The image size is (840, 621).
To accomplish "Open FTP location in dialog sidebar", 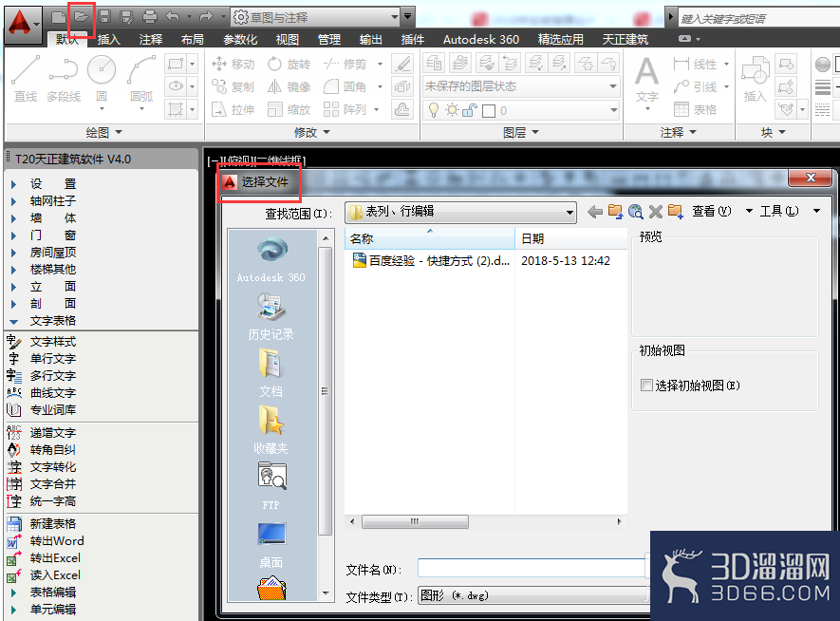I will click(271, 486).
